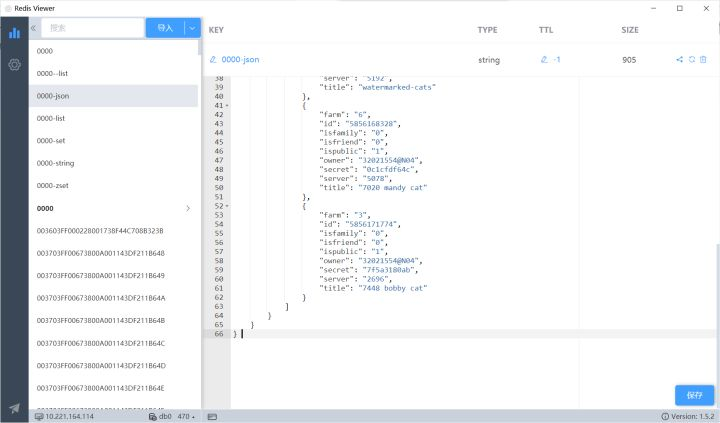The width and height of the screenshot is (720, 423).
Task: Select key 003703FF00673800A001143DF211B64A
Action: [113, 299]
